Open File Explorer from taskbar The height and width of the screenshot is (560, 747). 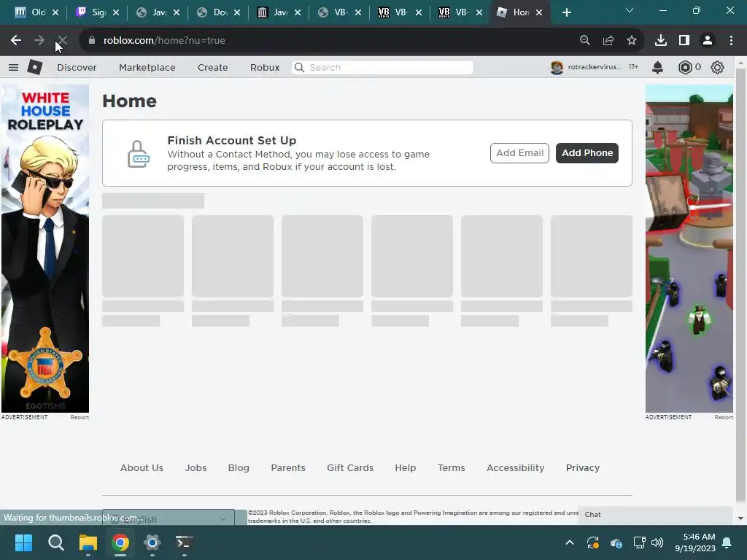(x=88, y=542)
